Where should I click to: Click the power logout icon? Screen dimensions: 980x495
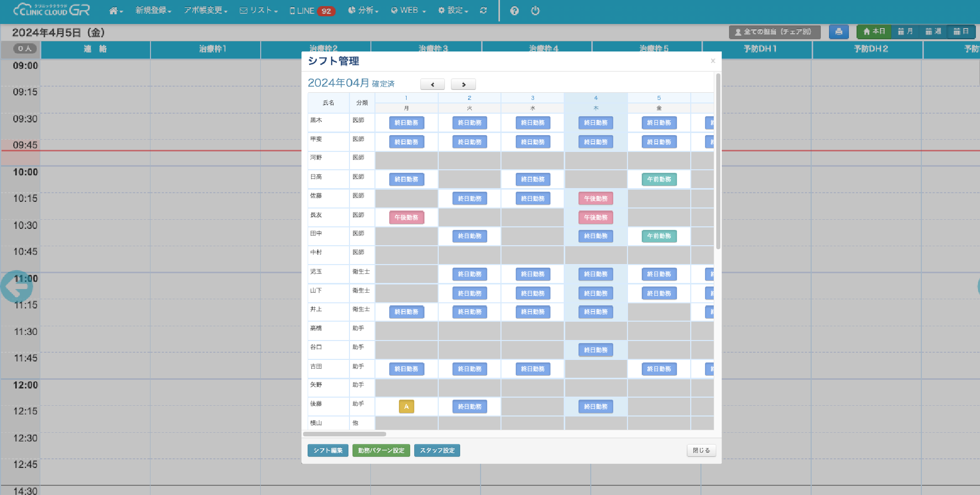pos(535,11)
